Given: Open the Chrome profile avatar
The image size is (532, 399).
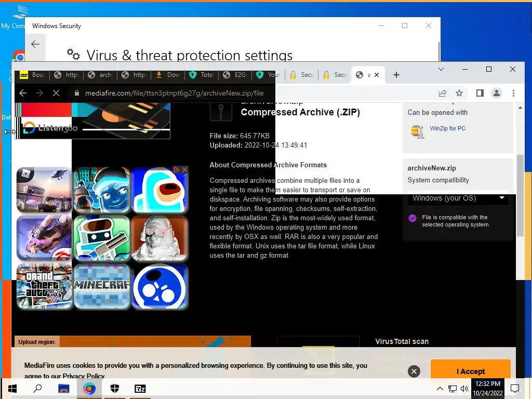Looking at the screenshot, I should (496, 93).
